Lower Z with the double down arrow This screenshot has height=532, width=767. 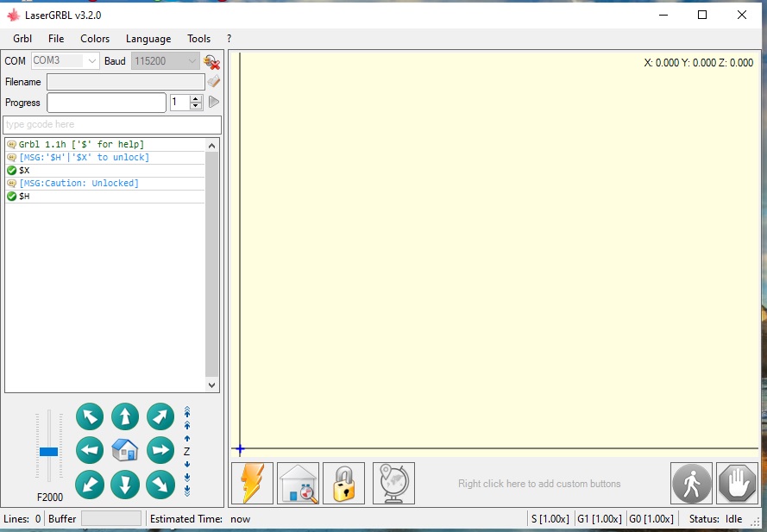[187, 477]
